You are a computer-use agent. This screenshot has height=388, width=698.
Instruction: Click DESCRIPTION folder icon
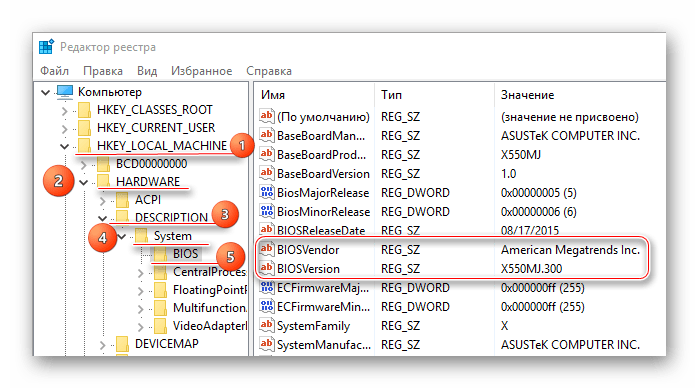click(x=122, y=218)
